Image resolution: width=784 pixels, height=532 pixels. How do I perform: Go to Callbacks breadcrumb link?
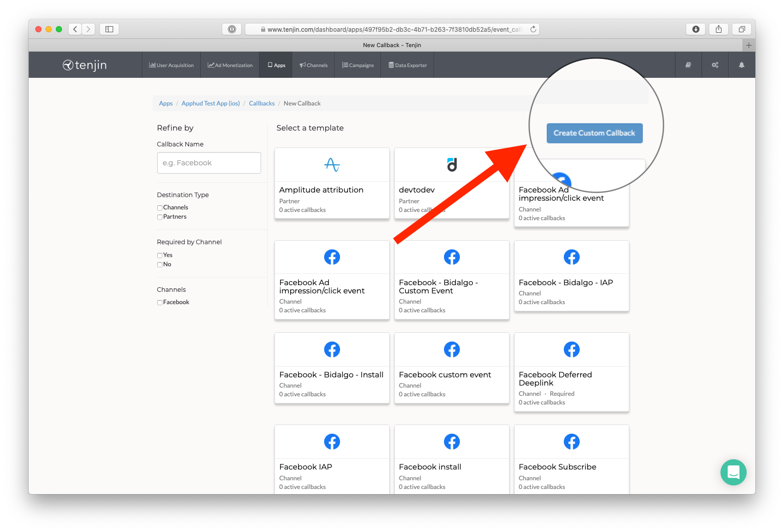[262, 103]
